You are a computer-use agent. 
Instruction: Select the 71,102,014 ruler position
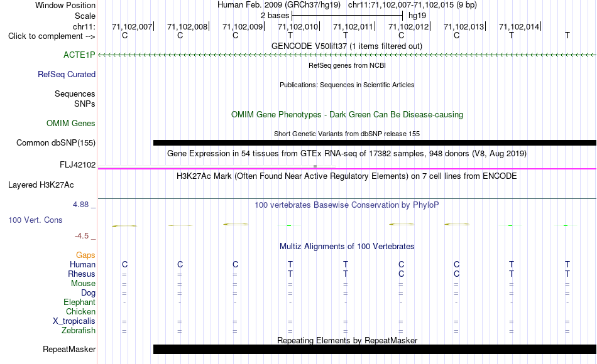[x=519, y=26]
